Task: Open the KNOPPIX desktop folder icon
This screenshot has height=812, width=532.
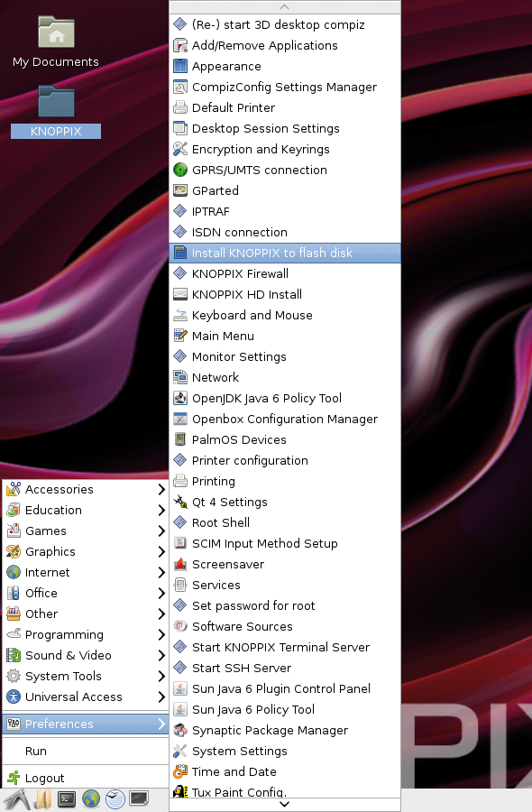Action: click(x=56, y=101)
